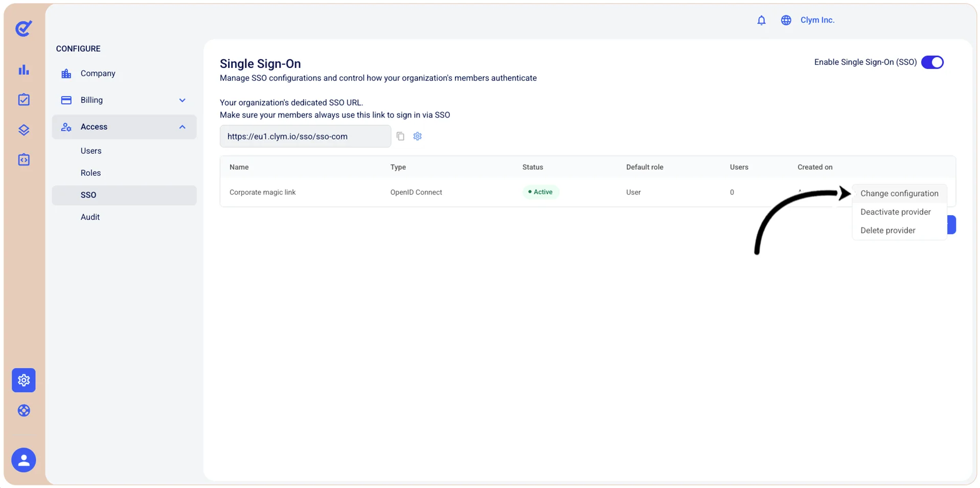The height and width of the screenshot is (488, 980).
Task: Click the Clym Inc. account name
Action: tap(817, 20)
